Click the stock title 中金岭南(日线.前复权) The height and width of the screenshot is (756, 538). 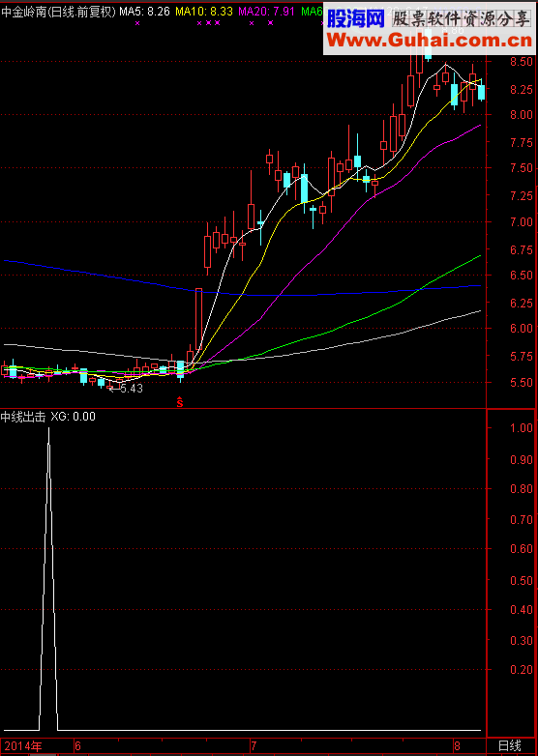click(59, 12)
